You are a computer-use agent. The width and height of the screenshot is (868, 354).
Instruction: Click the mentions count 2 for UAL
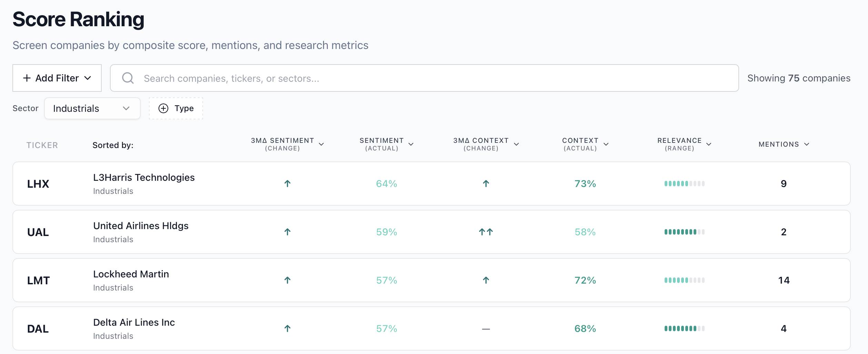[784, 232]
